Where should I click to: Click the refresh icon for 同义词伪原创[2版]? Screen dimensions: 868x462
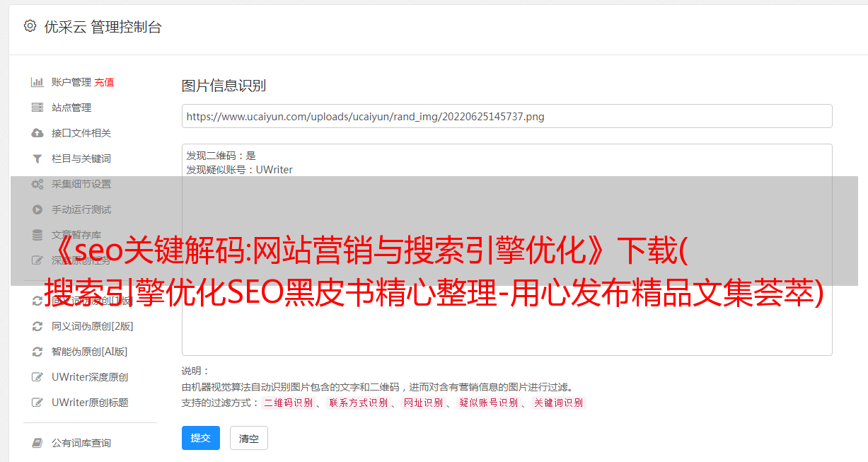pos(37,326)
